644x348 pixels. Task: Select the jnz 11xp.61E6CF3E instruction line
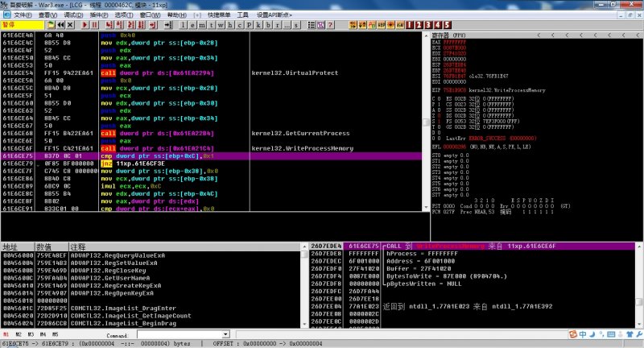(x=211, y=164)
